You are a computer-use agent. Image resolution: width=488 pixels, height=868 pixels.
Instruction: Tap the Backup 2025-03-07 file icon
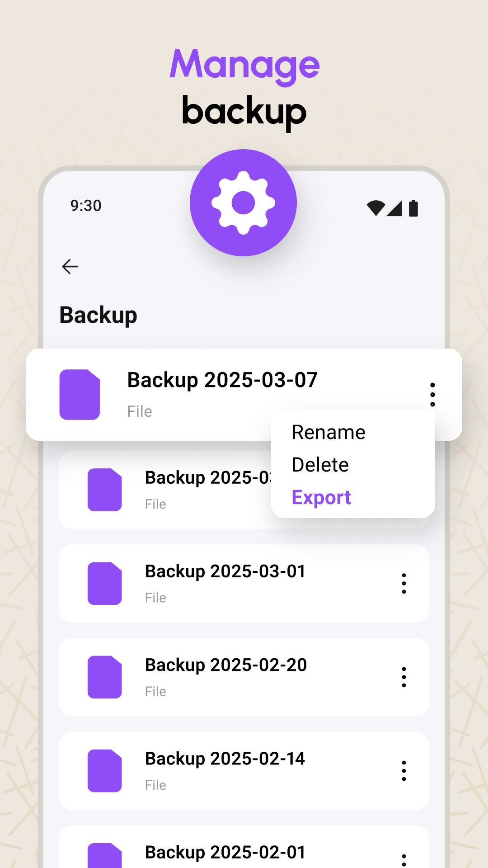(80, 395)
